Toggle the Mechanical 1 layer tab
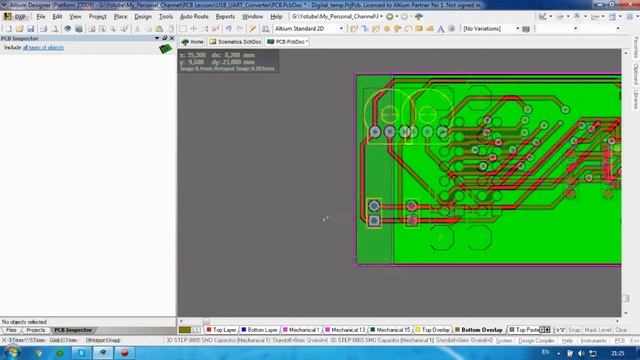 (301, 330)
